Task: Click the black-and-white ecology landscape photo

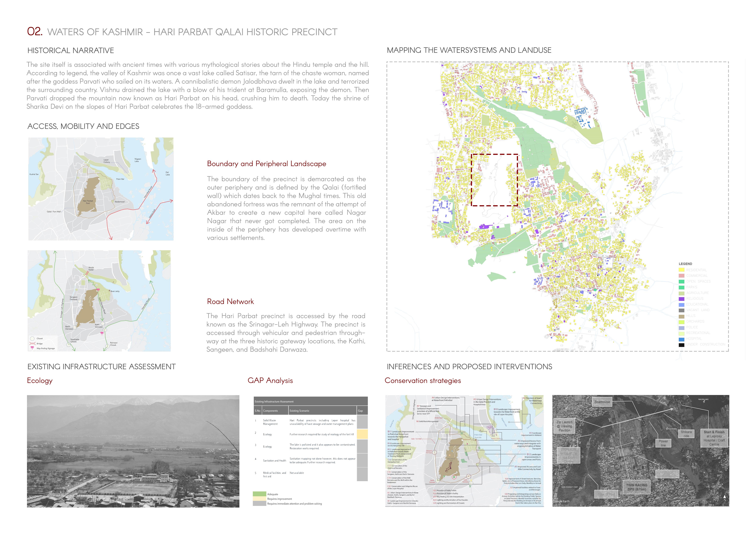Action: point(133,451)
